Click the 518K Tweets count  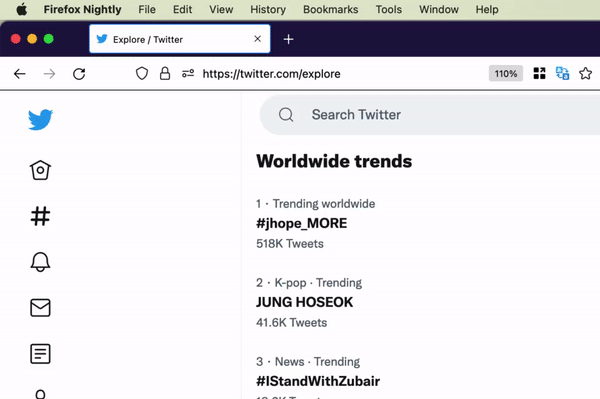(x=290, y=244)
